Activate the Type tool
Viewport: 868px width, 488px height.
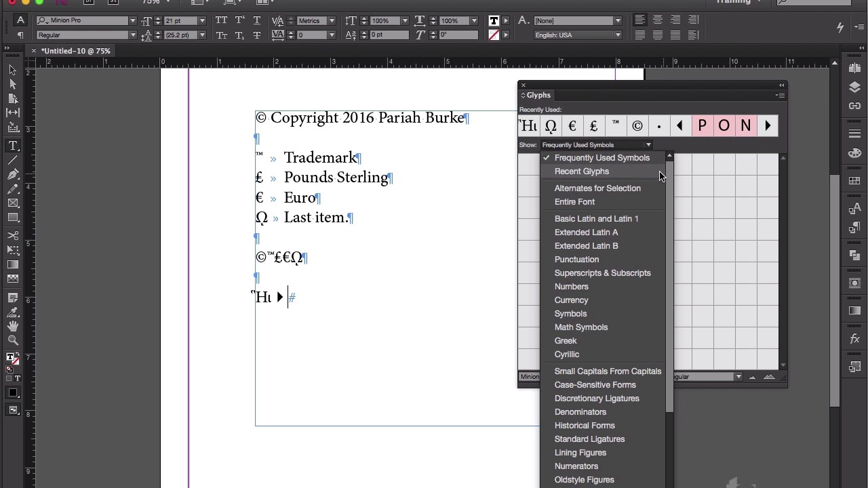12,146
